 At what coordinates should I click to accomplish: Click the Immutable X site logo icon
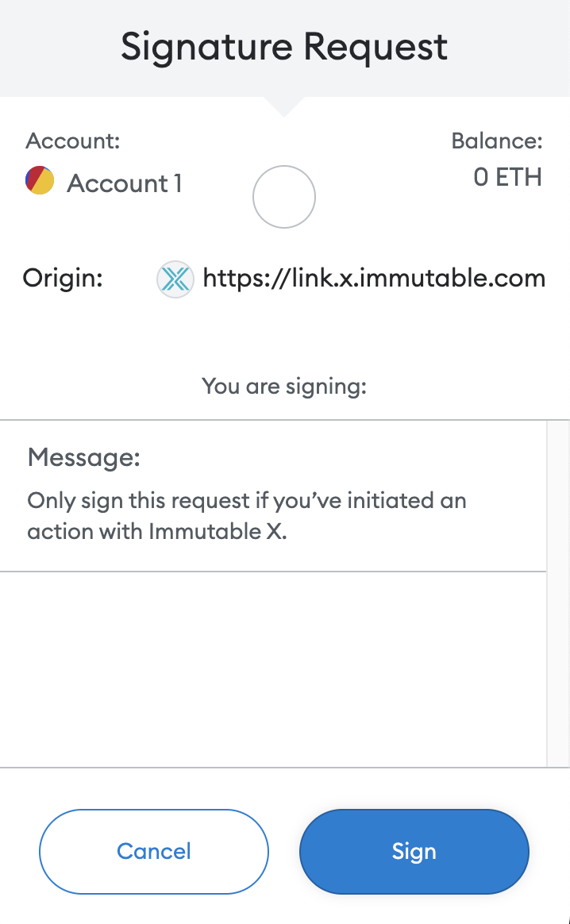point(175,279)
